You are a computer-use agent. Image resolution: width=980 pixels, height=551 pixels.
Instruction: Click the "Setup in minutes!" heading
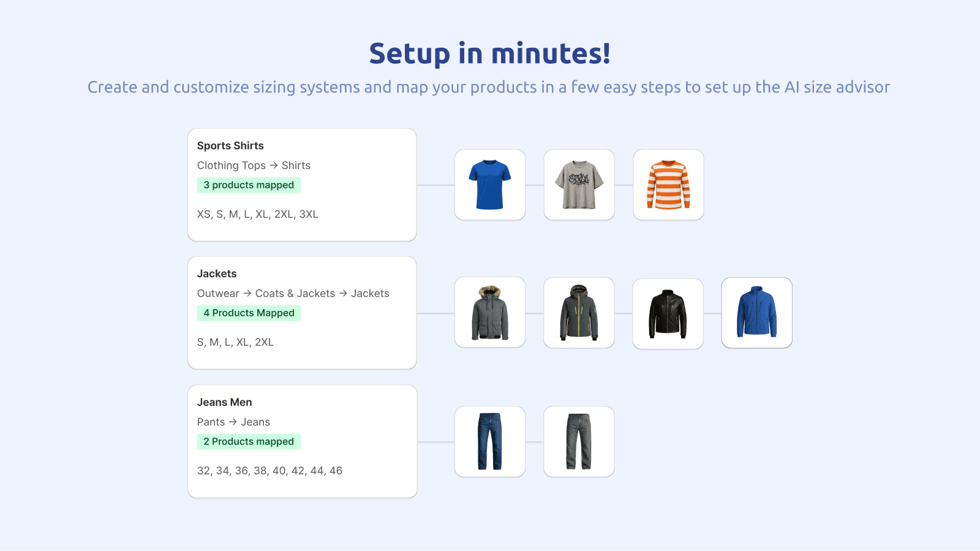click(490, 53)
